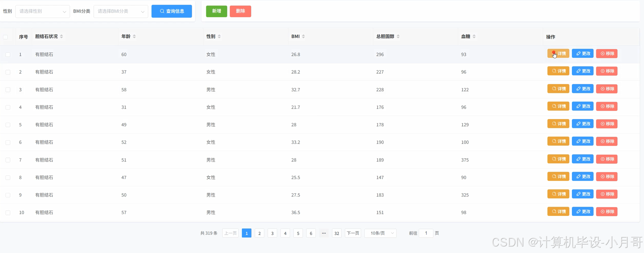Screen dimensions: 644x253
Task: Click the green 新增 button
Action: pos(217,11)
